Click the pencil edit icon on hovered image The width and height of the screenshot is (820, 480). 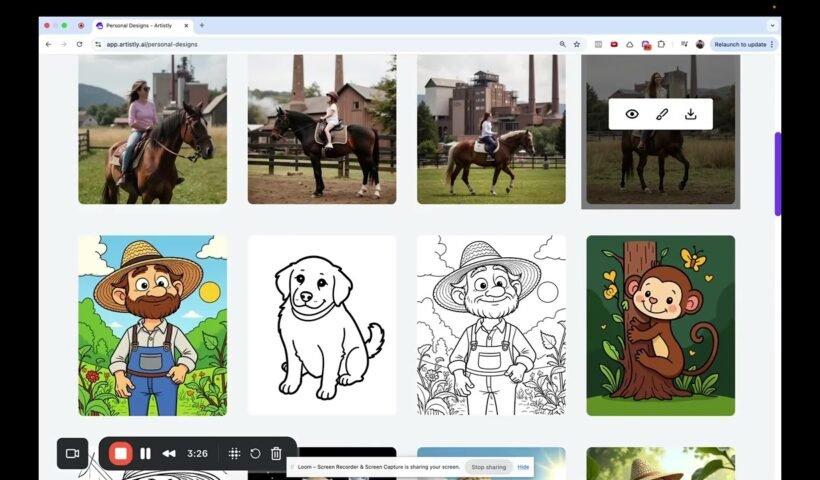(x=661, y=114)
